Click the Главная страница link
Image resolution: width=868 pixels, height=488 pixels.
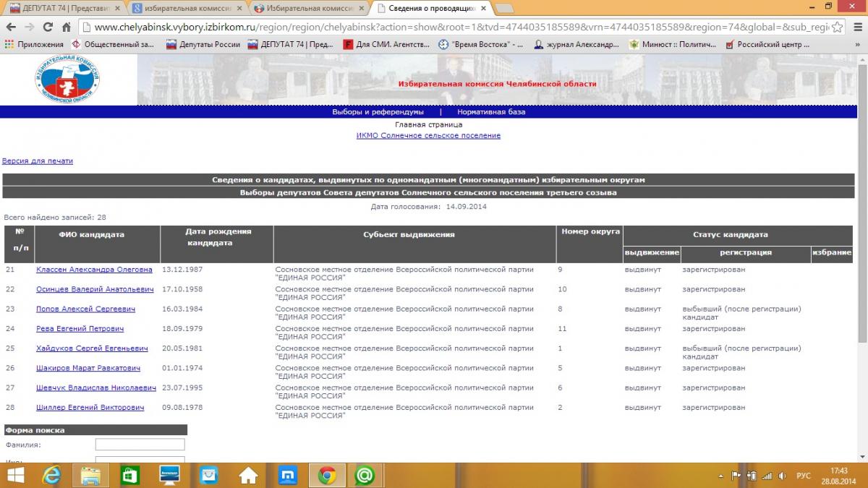(428, 124)
